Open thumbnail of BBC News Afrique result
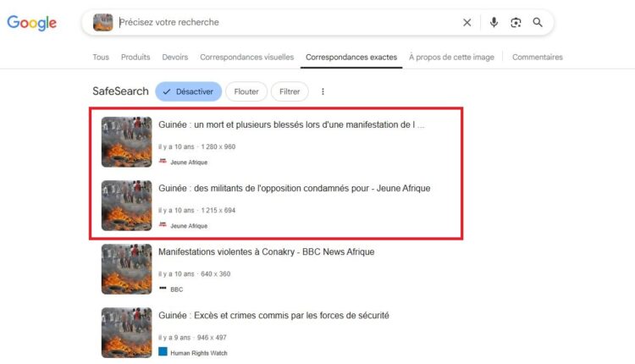This screenshot has height=364, width=635. click(127, 269)
